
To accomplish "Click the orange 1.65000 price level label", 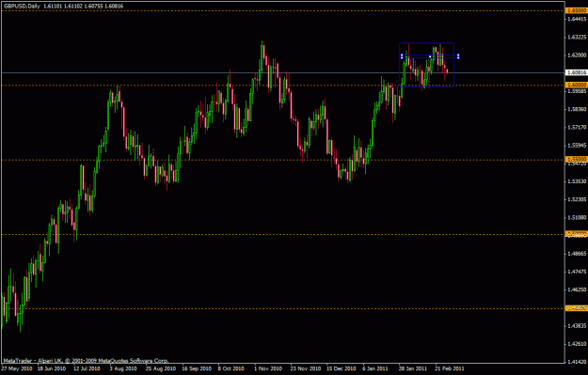I will click(577, 10).
